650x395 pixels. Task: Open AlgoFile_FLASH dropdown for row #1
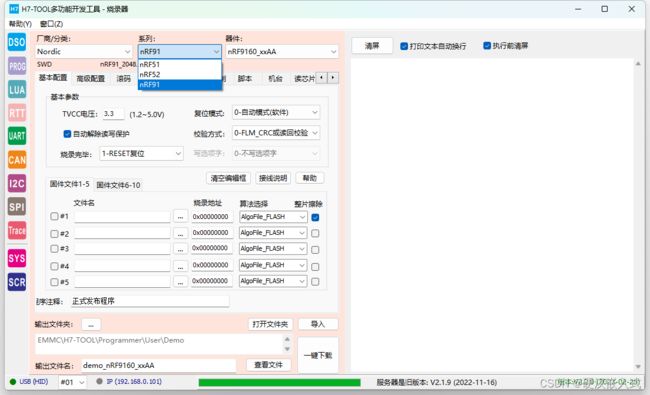[x=273, y=217]
